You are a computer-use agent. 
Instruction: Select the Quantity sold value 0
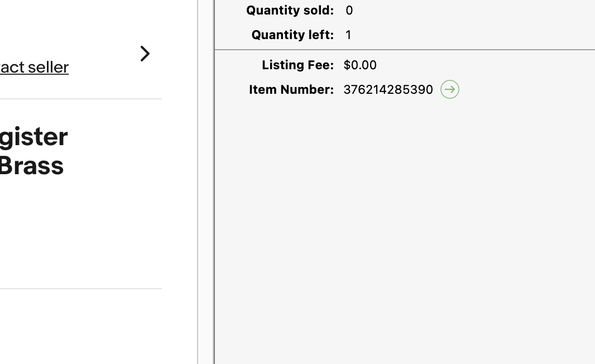click(349, 10)
